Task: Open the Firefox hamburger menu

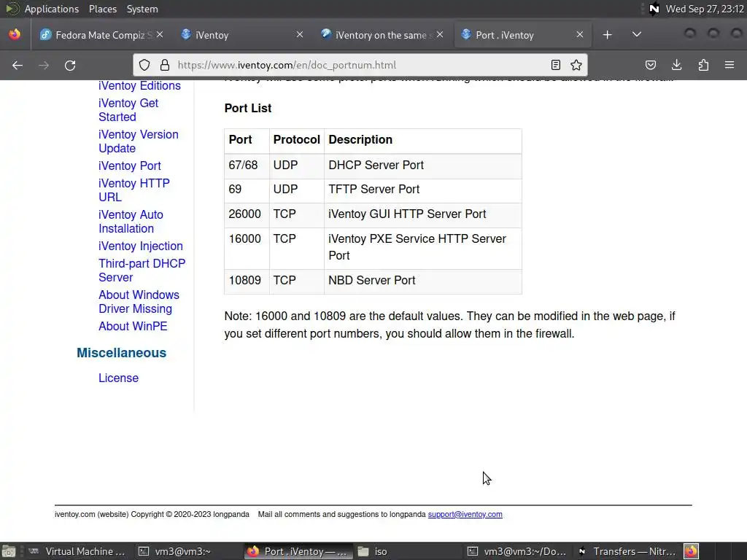Action: [x=729, y=65]
